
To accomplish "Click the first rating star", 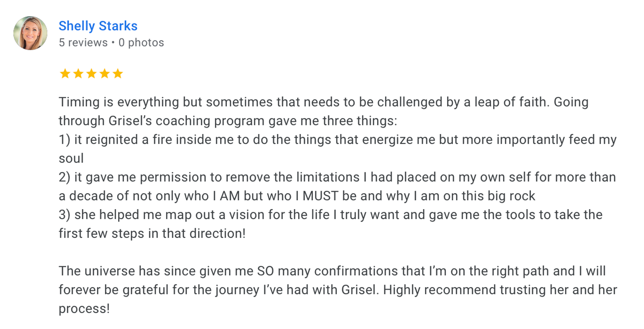I will click(65, 74).
